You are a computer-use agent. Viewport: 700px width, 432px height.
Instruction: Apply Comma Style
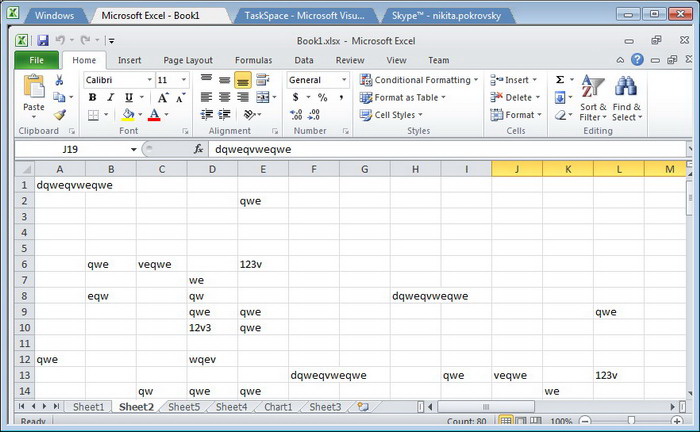click(x=341, y=97)
